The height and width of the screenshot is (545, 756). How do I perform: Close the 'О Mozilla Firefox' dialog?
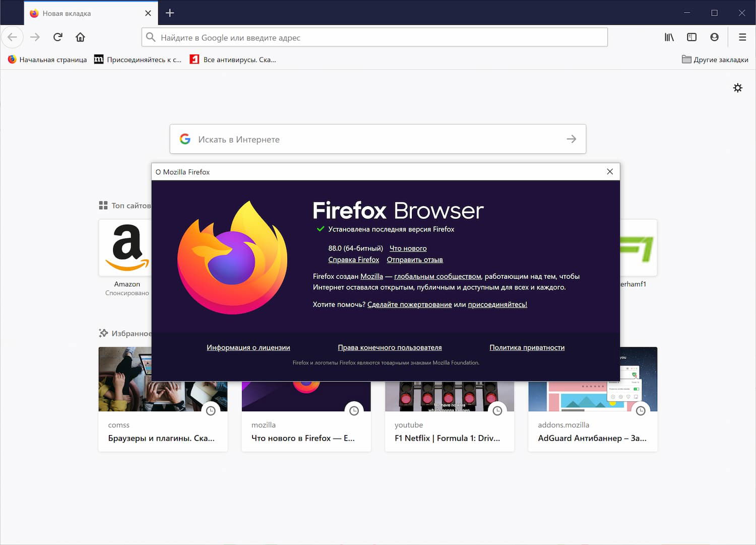(x=610, y=172)
